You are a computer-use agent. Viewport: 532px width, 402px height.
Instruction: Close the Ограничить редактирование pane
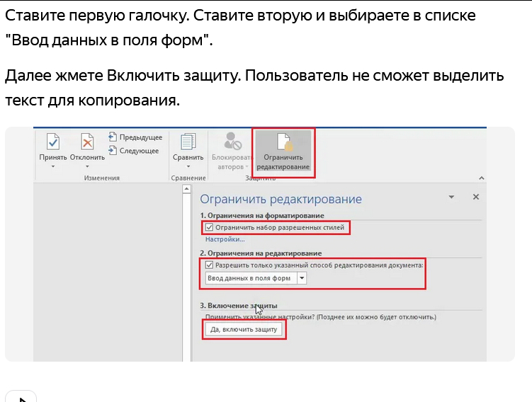(x=476, y=197)
